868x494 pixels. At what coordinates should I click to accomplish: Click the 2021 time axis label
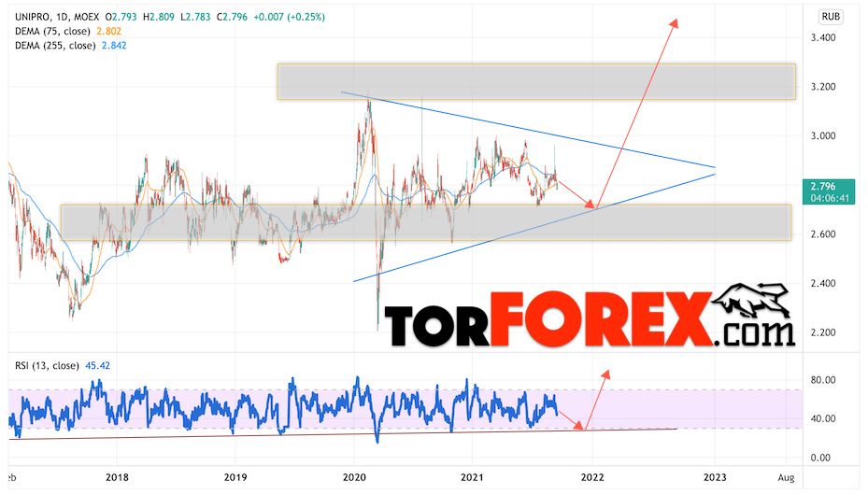click(472, 477)
